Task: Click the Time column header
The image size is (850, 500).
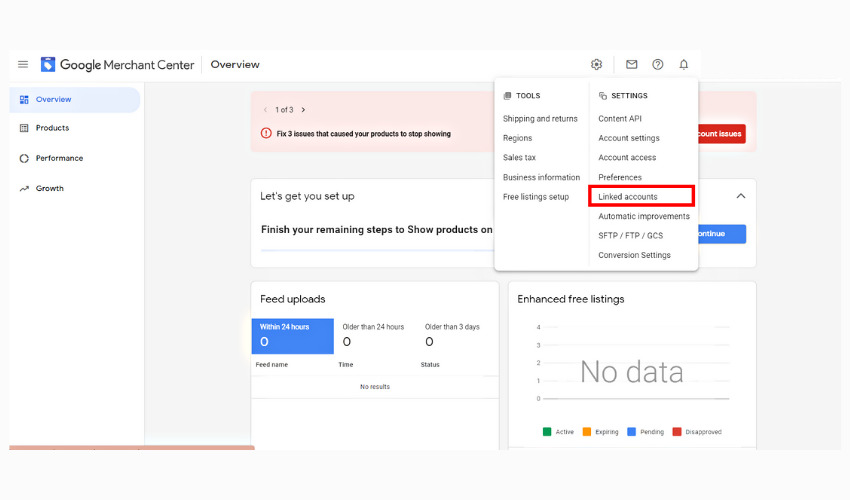Action: coord(346,365)
